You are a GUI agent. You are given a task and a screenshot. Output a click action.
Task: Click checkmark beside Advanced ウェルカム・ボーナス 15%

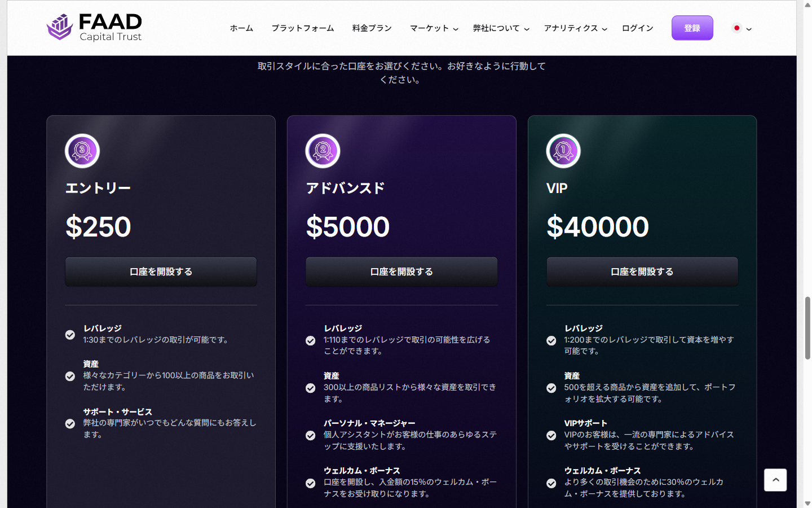tap(310, 483)
